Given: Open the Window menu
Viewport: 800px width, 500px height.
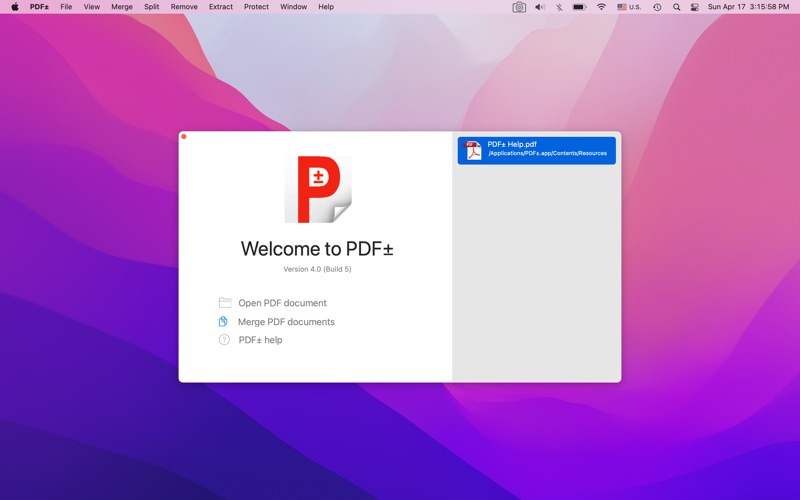Looking at the screenshot, I should click(x=293, y=7).
